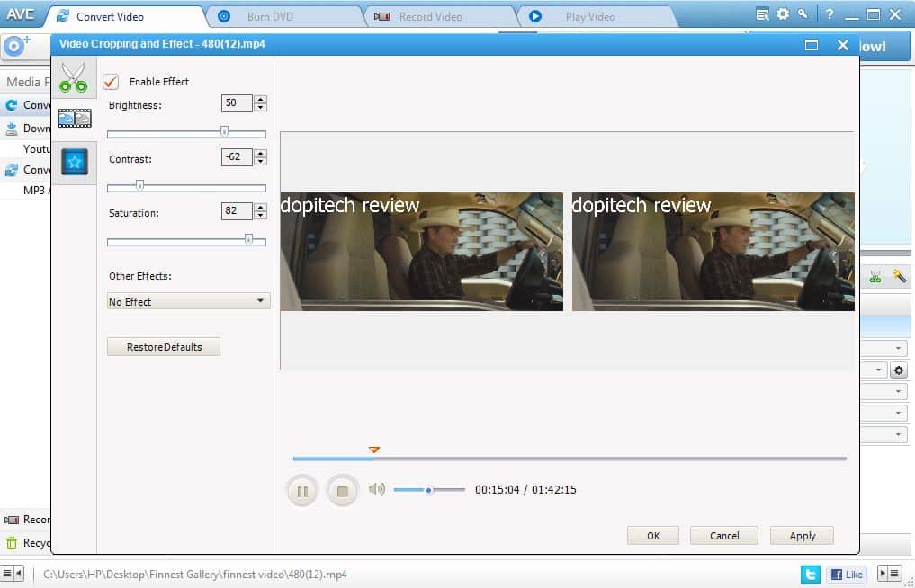This screenshot has height=588, width=915.
Task: Click the RestoreDefaults button
Action: pos(163,346)
